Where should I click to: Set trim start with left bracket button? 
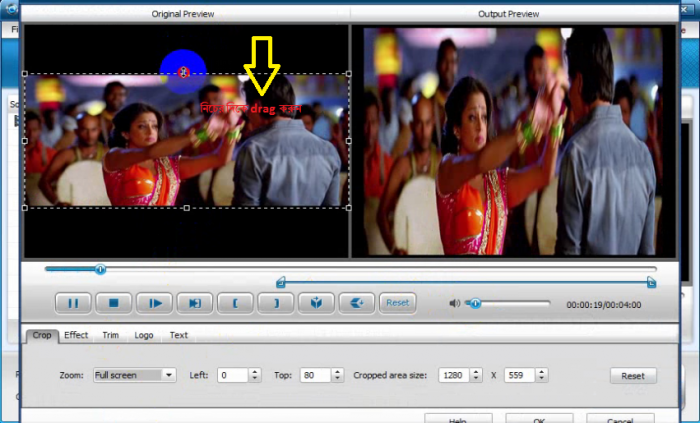click(x=235, y=303)
